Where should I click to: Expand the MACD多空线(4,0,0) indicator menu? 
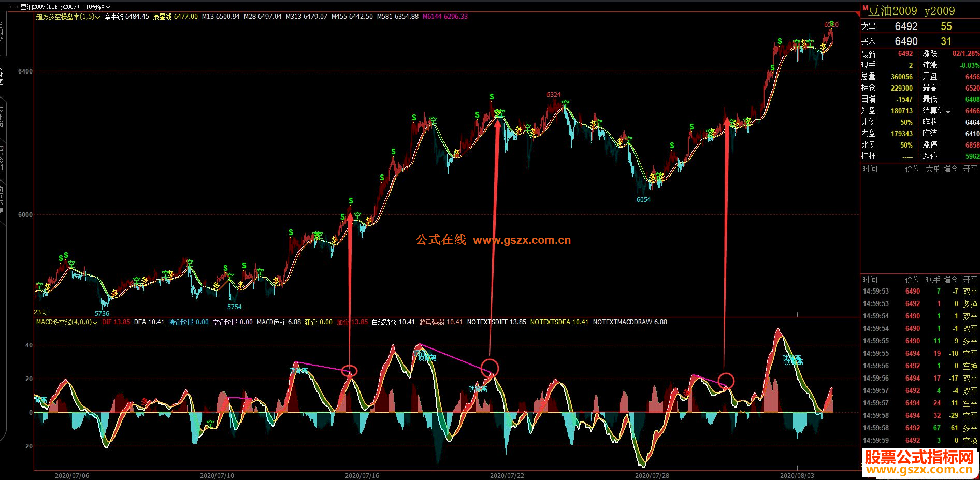(67, 322)
